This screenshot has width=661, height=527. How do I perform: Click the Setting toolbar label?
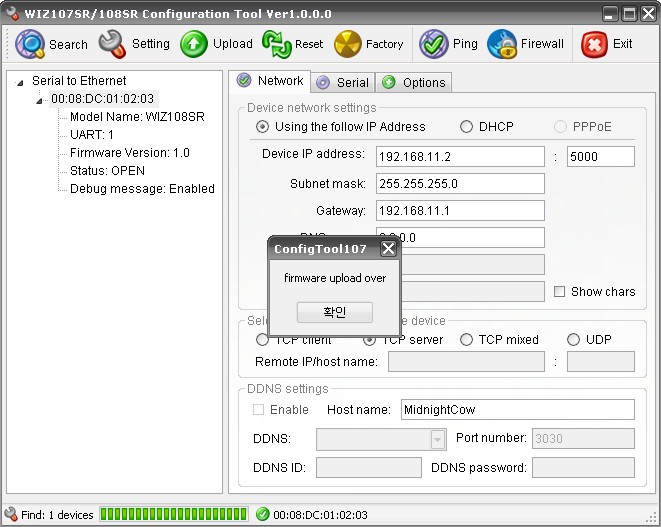click(151, 43)
